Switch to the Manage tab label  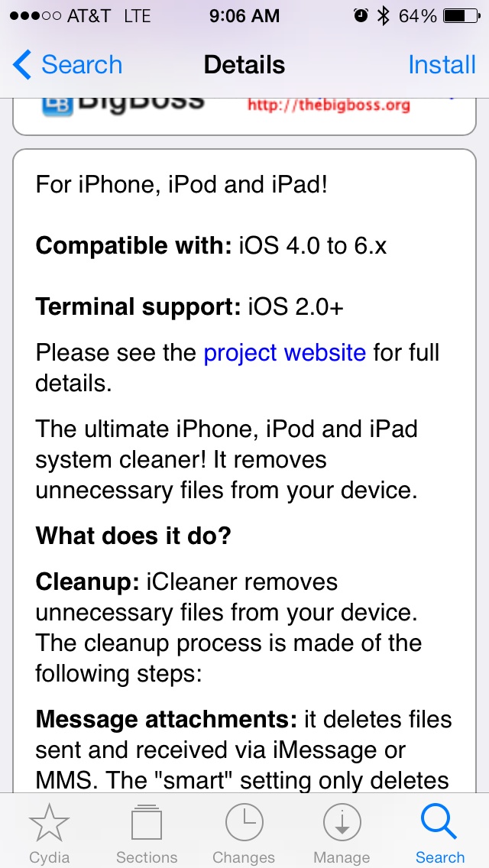tap(342, 857)
